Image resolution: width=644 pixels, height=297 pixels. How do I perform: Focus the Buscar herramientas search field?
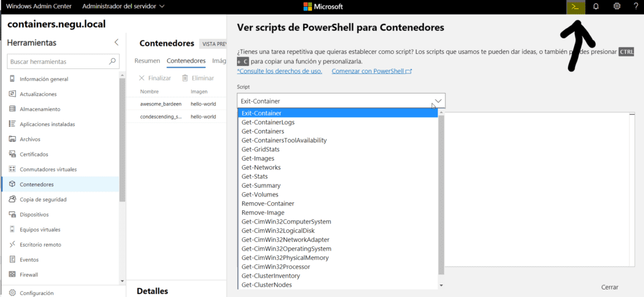pyautogui.click(x=64, y=62)
